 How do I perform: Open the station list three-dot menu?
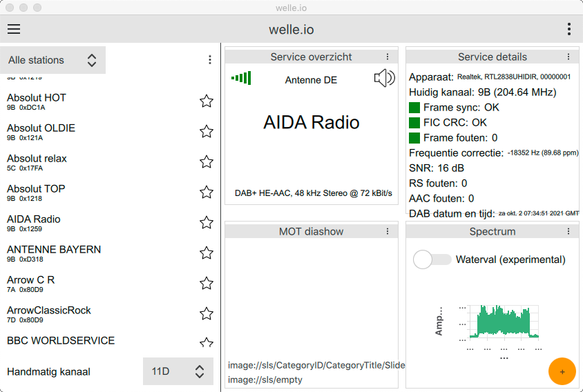click(210, 60)
